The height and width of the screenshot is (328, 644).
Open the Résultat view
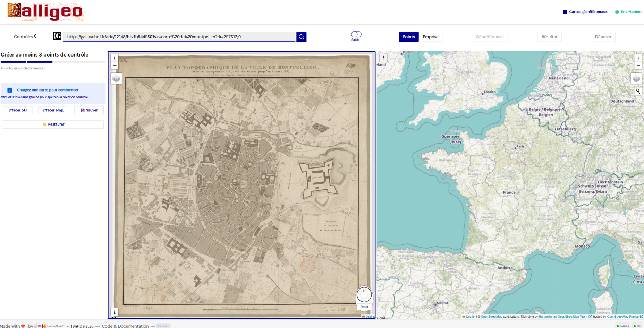[x=549, y=37]
